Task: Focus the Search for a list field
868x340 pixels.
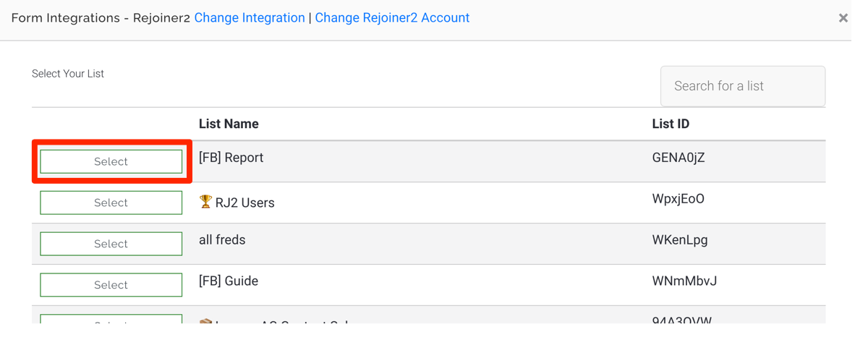Action: 743,86
